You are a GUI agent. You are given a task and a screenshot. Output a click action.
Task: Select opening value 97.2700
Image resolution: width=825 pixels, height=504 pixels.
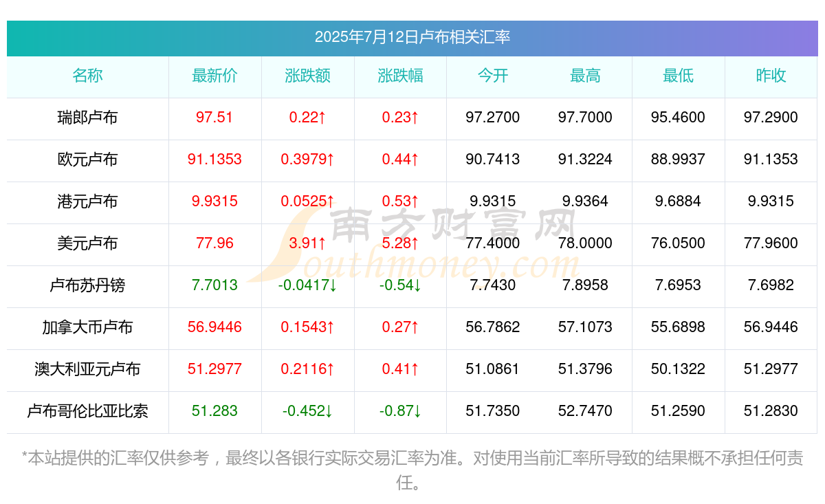coord(493,118)
